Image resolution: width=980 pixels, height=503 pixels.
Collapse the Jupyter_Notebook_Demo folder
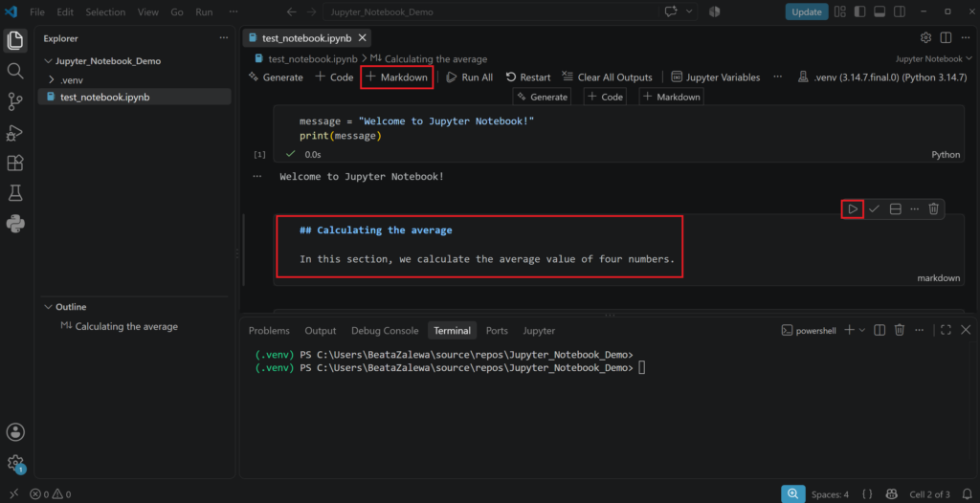50,61
